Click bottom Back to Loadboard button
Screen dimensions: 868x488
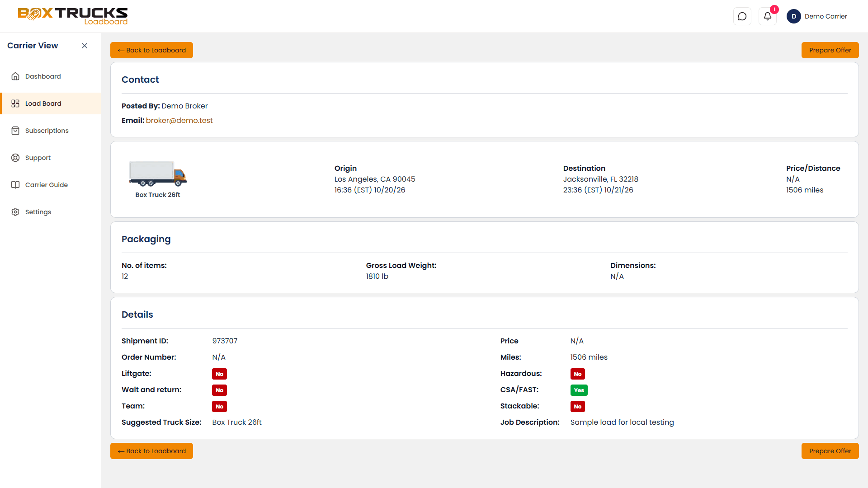click(x=151, y=451)
